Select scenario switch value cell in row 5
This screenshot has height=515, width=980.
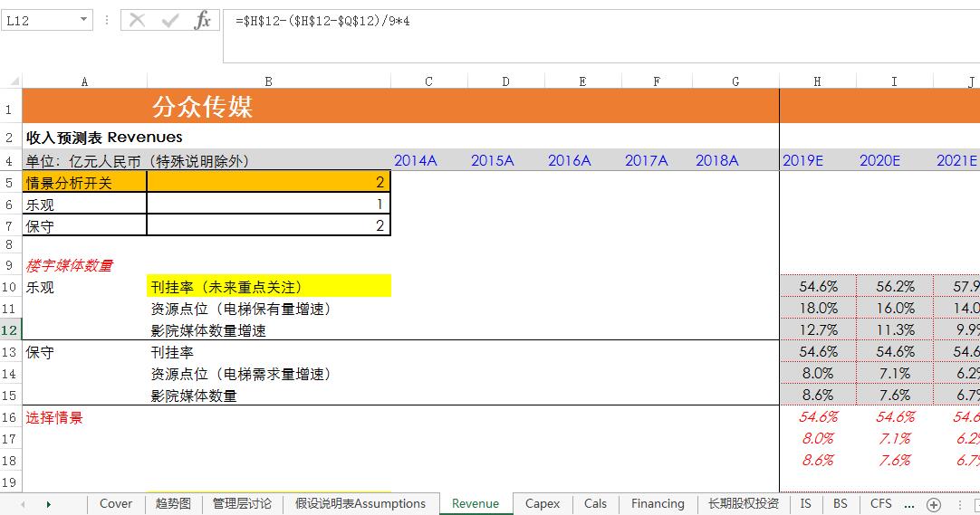pyautogui.click(x=269, y=182)
